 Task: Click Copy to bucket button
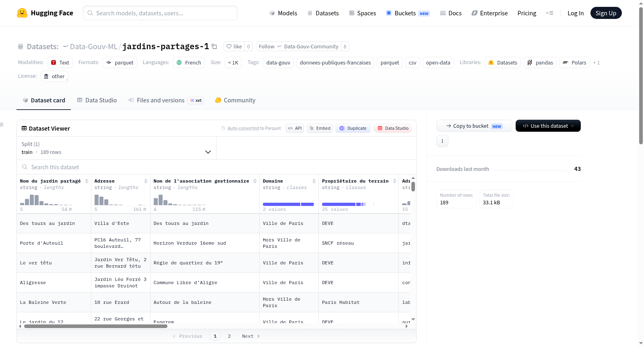(474, 126)
